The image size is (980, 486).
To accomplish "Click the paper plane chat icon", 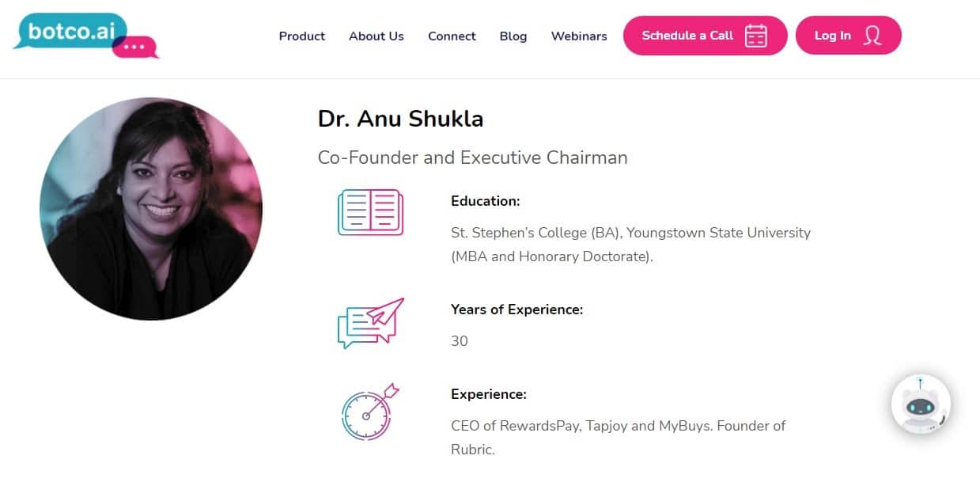I will pyautogui.click(x=370, y=323).
